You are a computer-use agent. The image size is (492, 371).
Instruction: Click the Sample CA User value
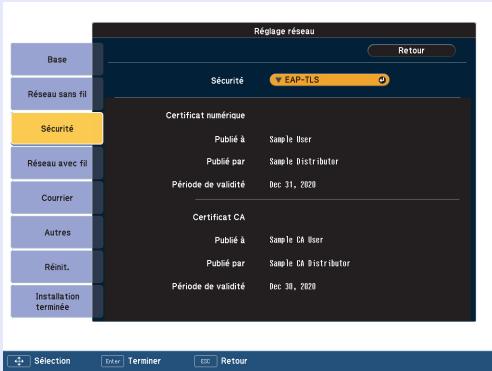click(296, 240)
